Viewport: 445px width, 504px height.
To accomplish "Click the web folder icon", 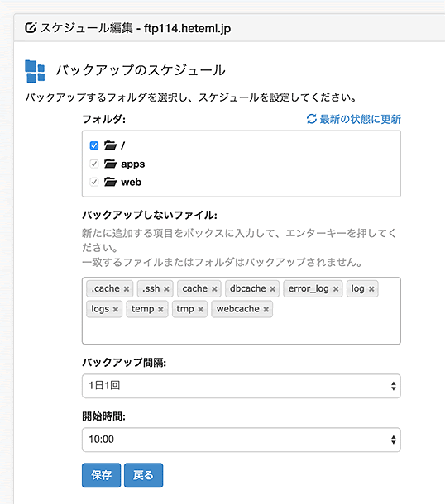I will (110, 182).
